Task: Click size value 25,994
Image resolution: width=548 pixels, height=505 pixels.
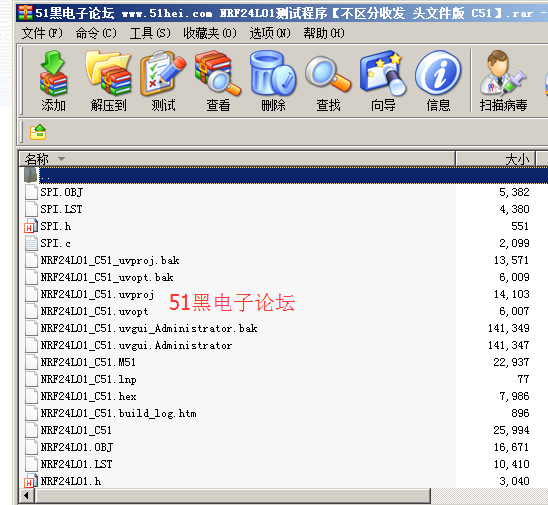Action: (x=511, y=430)
